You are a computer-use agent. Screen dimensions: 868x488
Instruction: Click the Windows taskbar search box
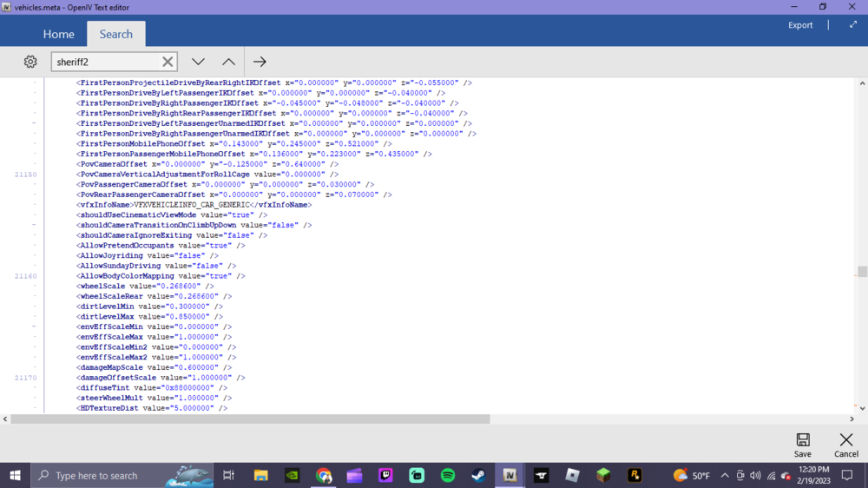[122, 475]
